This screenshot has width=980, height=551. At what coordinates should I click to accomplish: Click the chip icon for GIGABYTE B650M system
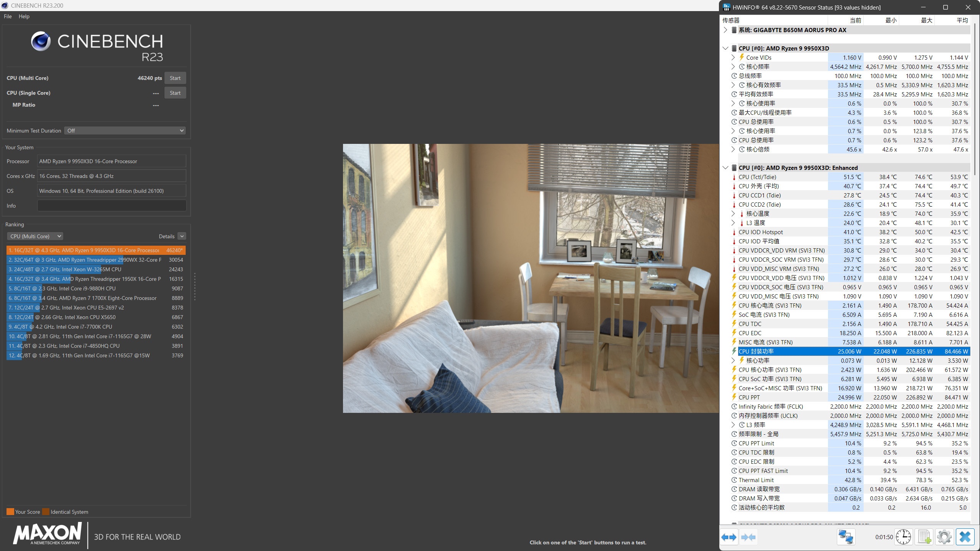point(734,30)
